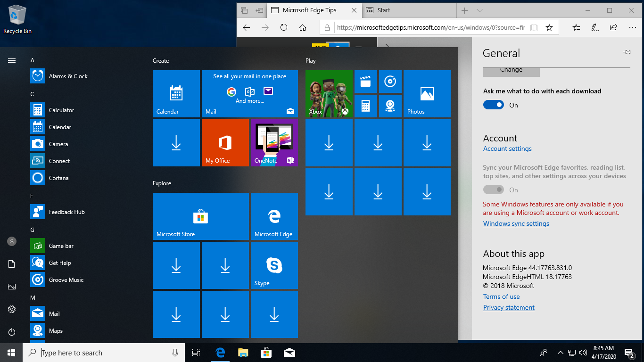
Task: Open Microsoft Store from the taskbar
Action: click(266, 353)
